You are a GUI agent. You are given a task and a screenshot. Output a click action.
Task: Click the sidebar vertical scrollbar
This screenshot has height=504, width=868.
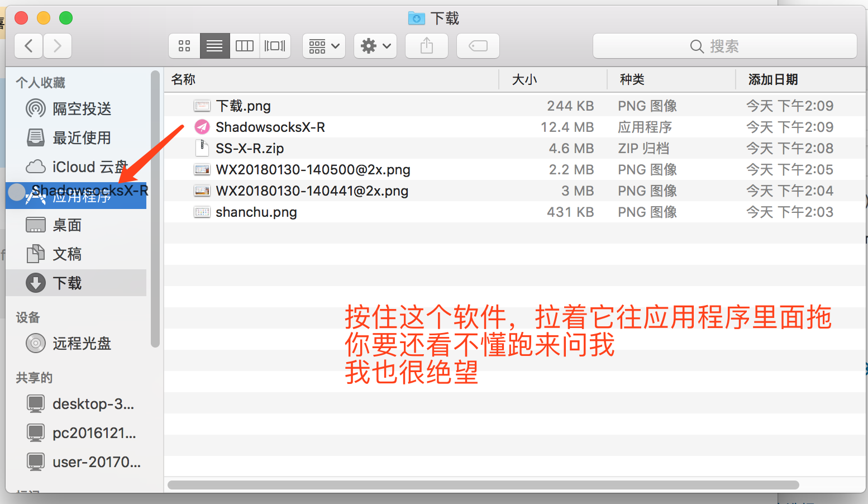(x=155, y=208)
